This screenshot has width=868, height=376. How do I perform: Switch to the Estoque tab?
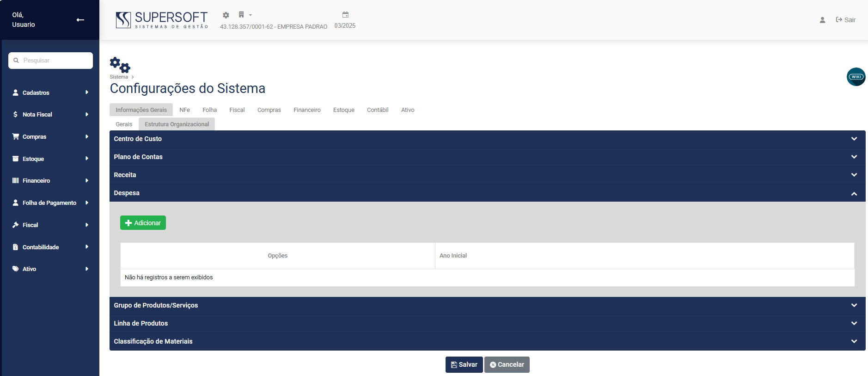point(344,110)
